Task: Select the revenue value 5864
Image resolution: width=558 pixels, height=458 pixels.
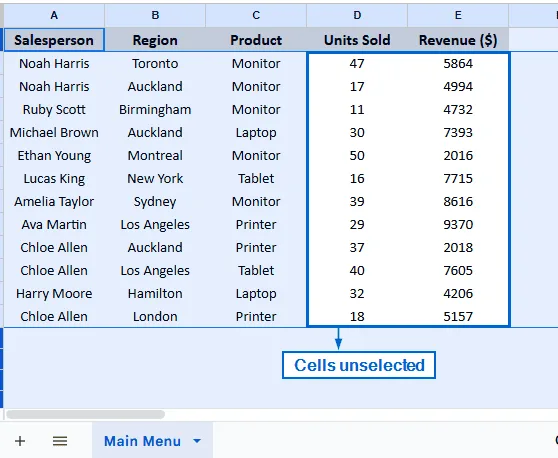Action: 458,63
